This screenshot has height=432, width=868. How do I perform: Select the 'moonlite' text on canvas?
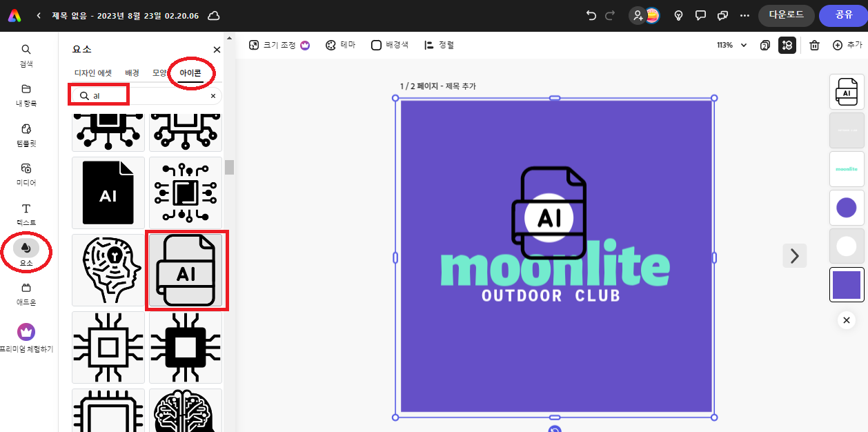click(x=555, y=263)
